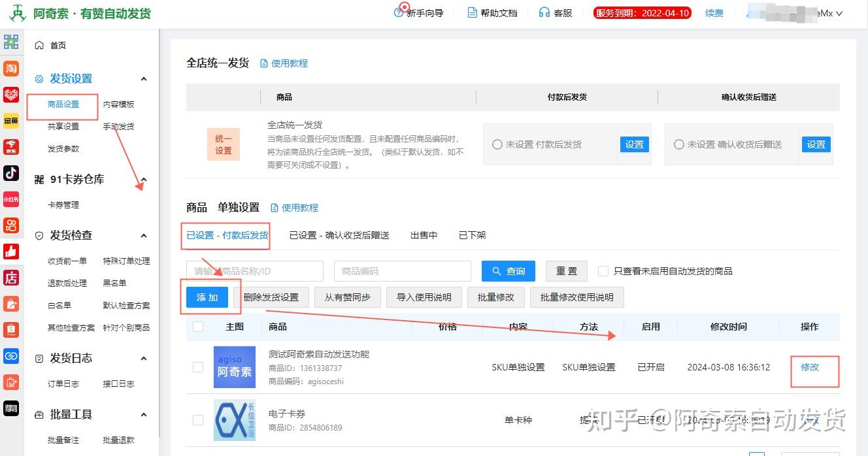
Task: Switch to the 已下架 tab
Action: [472, 235]
